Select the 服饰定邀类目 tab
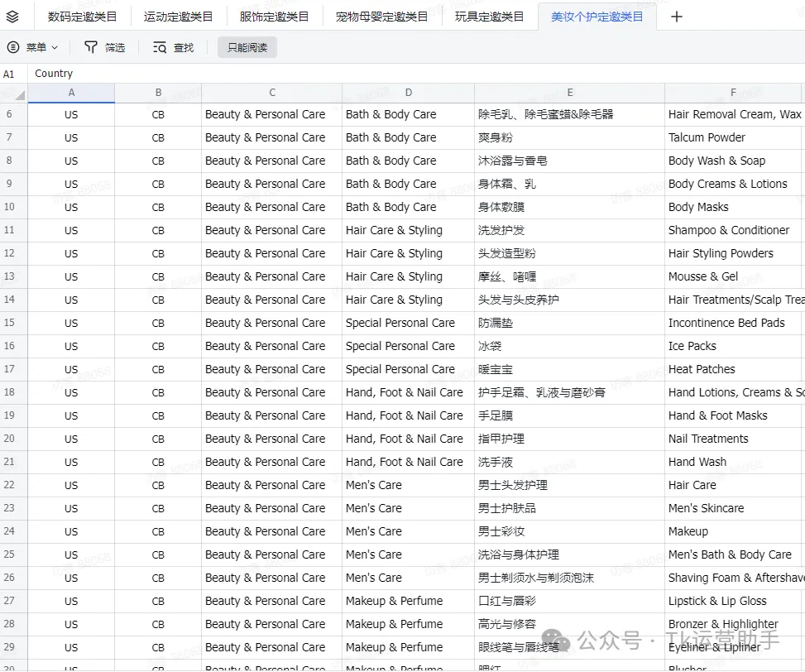 coord(274,17)
